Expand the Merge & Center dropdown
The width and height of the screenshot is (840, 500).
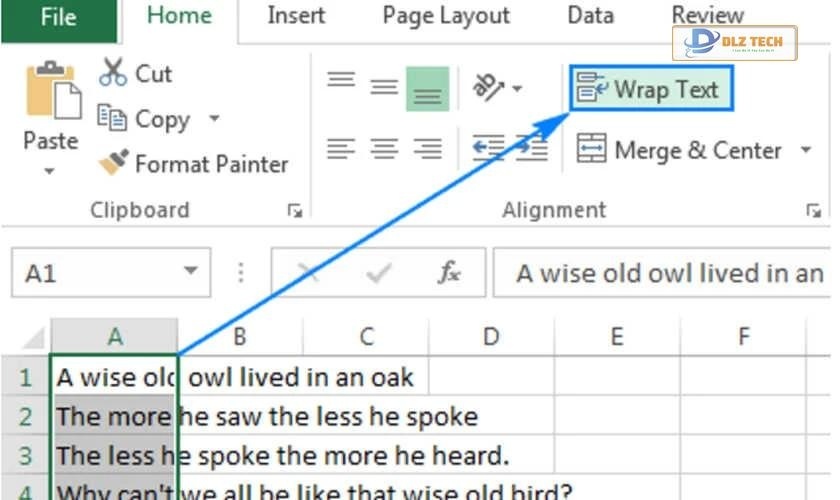tap(805, 151)
